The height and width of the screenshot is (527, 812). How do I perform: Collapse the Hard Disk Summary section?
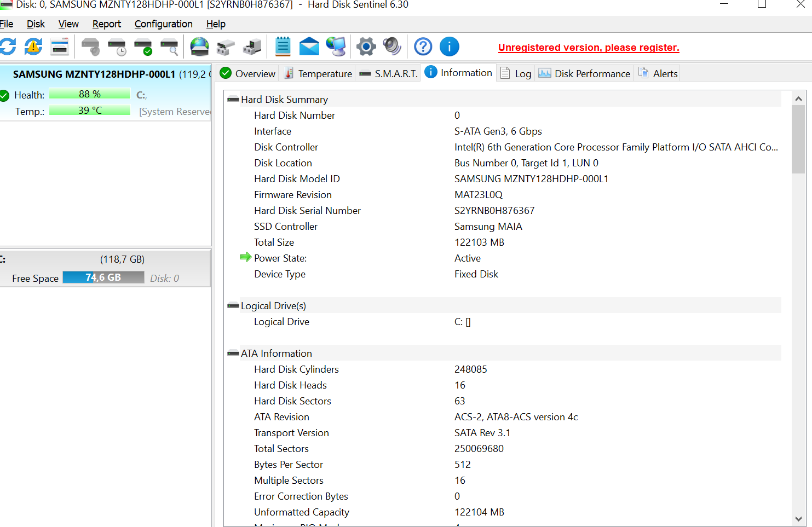click(x=233, y=100)
